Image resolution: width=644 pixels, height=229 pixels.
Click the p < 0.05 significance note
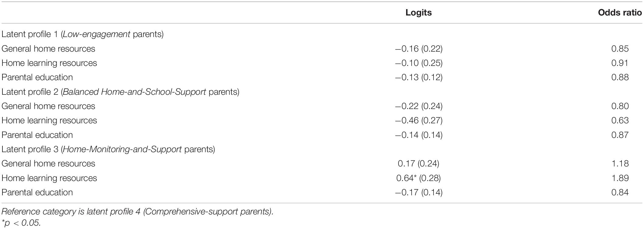click(x=21, y=223)
